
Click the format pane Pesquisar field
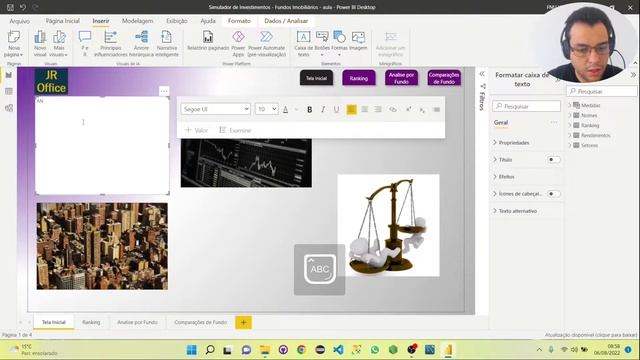526,106
